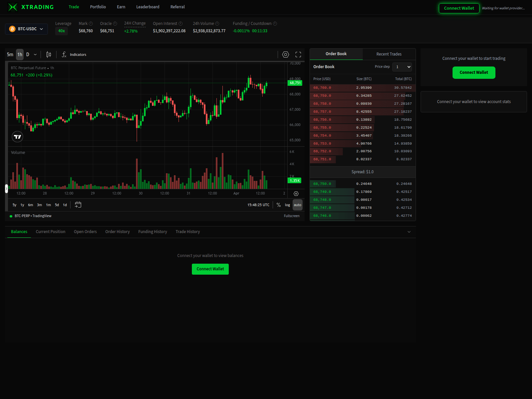Click the camera screenshot icon below order book
532x399 pixels.
point(296,193)
